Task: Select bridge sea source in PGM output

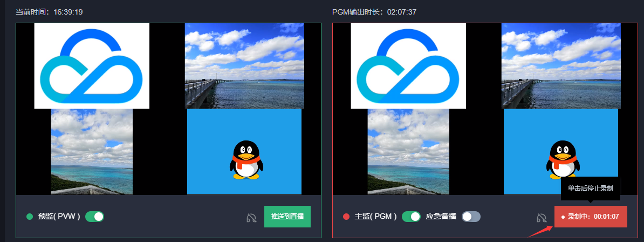Action: [x=561, y=66]
